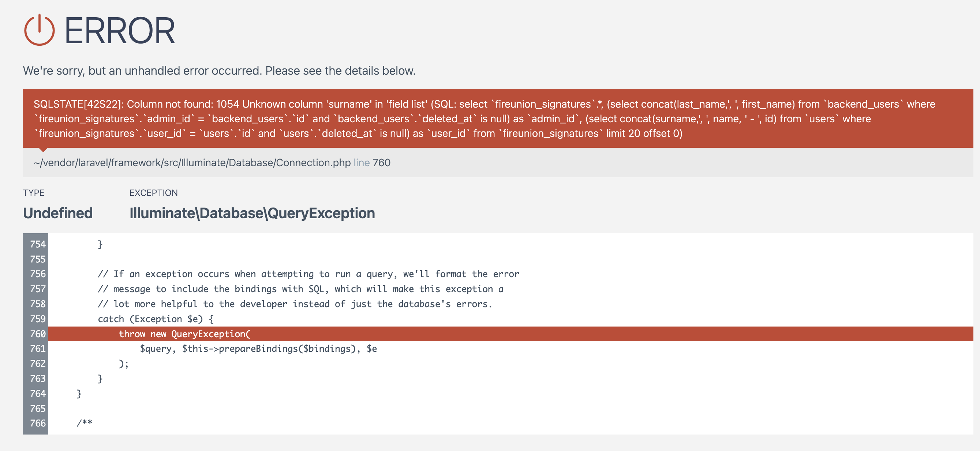
Task: Click the throw new QueryException code line
Action: 184,334
